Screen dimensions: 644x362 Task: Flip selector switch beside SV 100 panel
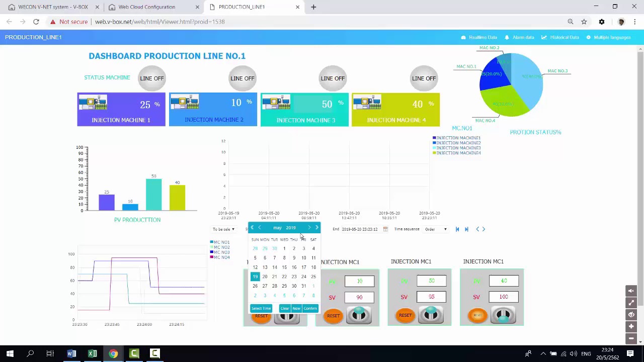(x=503, y=315)
